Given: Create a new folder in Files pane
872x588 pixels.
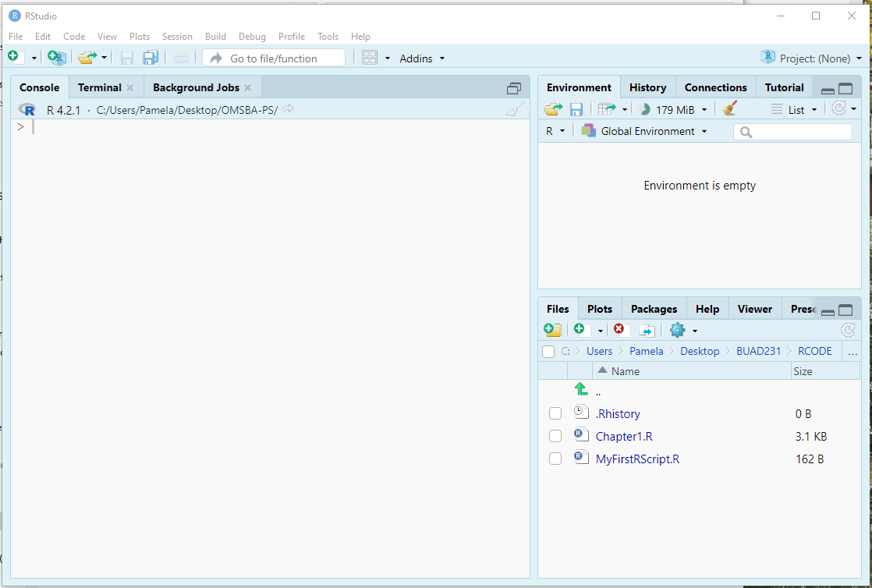Looking at the screenshot, I should pyautogui.click(x=553, y=330).
